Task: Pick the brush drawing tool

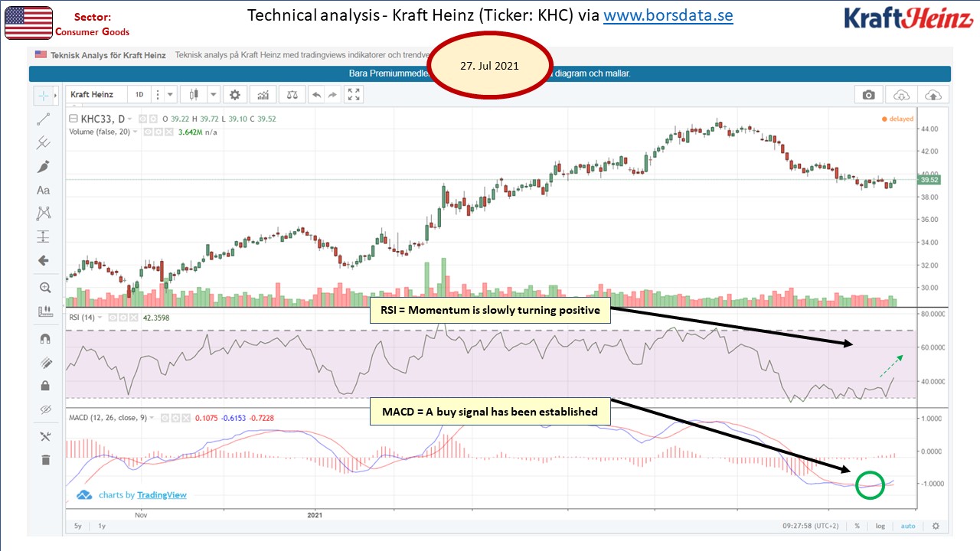Action: pos(44,166)
